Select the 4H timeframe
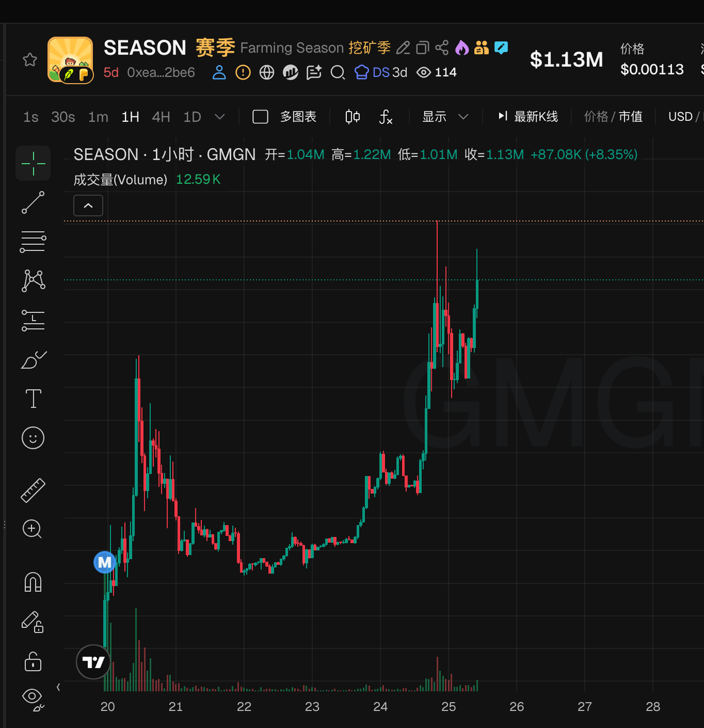 point(161,117)
